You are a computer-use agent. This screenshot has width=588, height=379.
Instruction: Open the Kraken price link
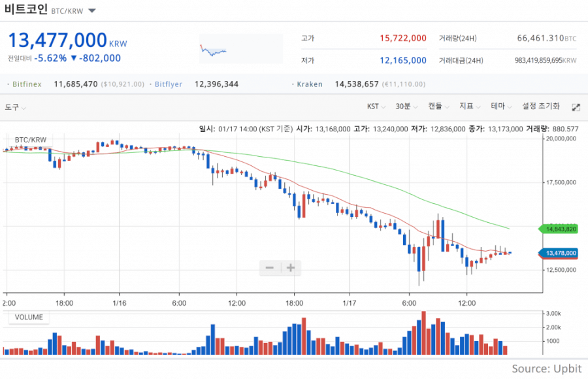(310, 84)
